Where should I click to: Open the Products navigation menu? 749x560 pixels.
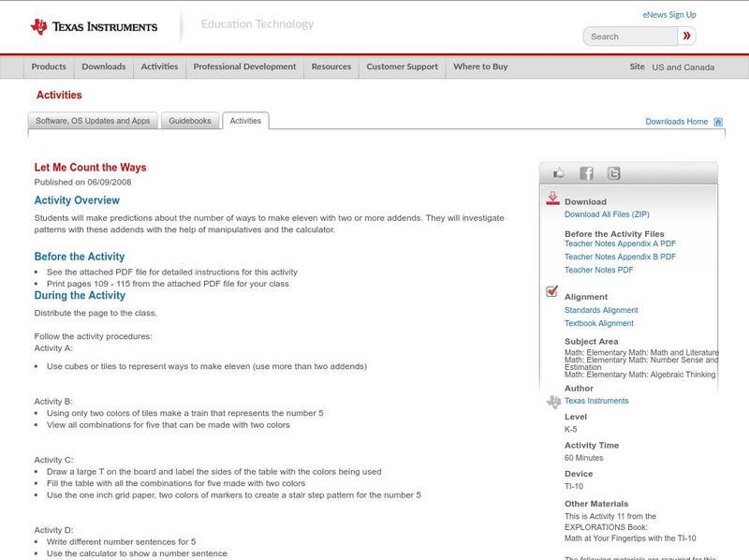(x=49, y=66)
